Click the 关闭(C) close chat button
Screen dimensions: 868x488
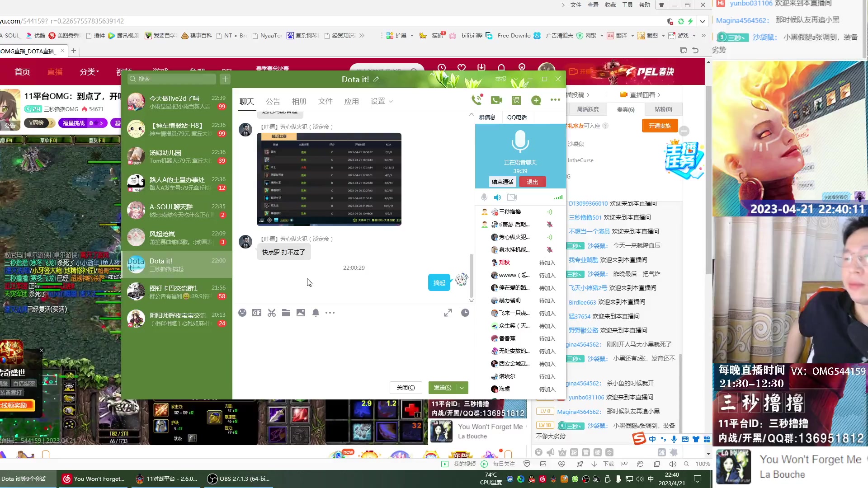click(406, 388)
